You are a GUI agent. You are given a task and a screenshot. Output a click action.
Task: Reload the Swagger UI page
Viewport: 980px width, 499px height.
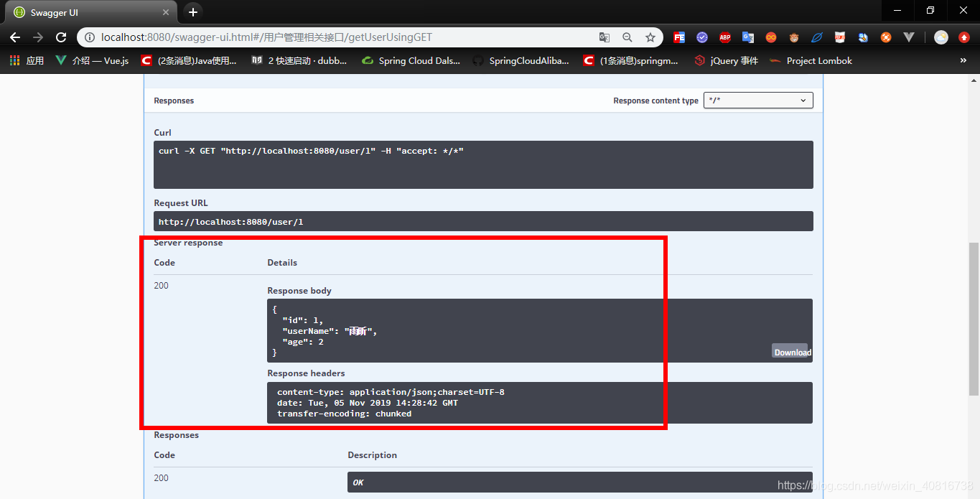coord(61,37)
